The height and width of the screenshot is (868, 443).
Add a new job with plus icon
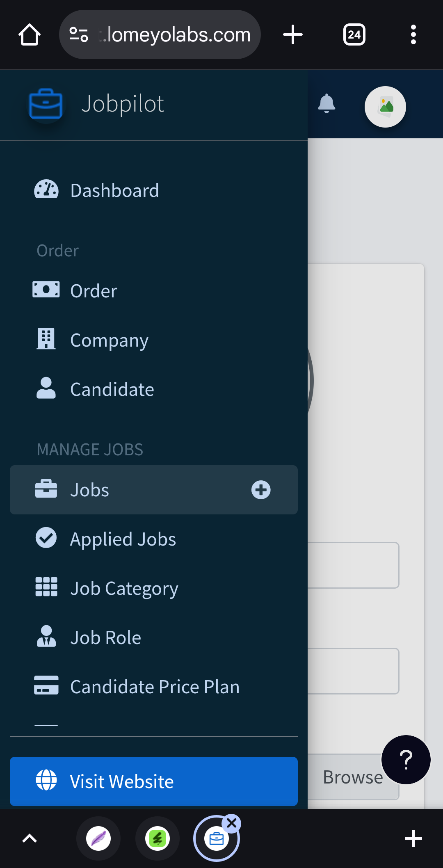[261, 490]
